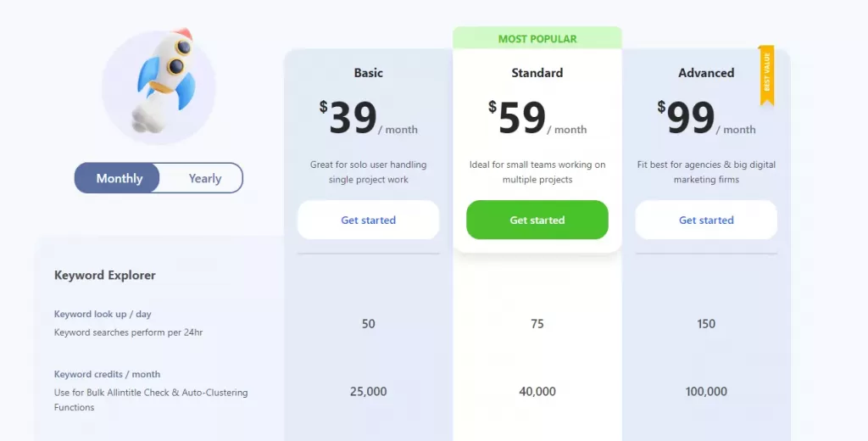Click the $99 / month price
Image resolution: width=868 pixels, height=441 pixels.
click(x=706, y=118)
